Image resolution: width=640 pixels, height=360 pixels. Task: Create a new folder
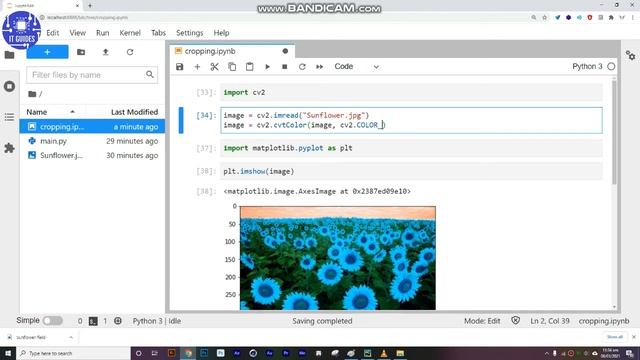pyautogui.click(x=81, y=52)
